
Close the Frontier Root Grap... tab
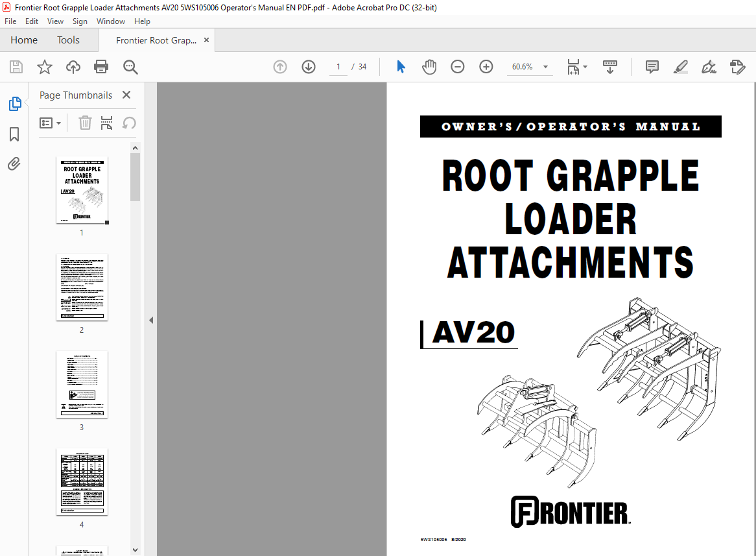coord(206,40)
